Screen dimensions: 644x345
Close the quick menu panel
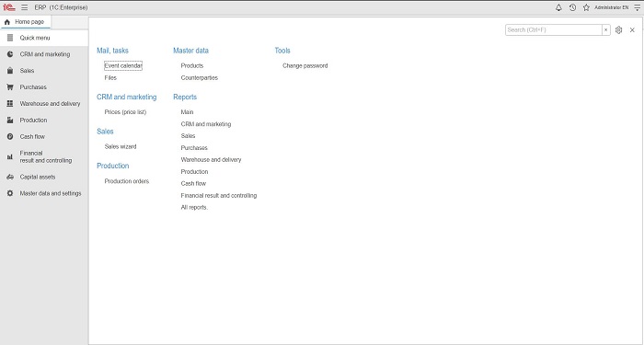632,30
